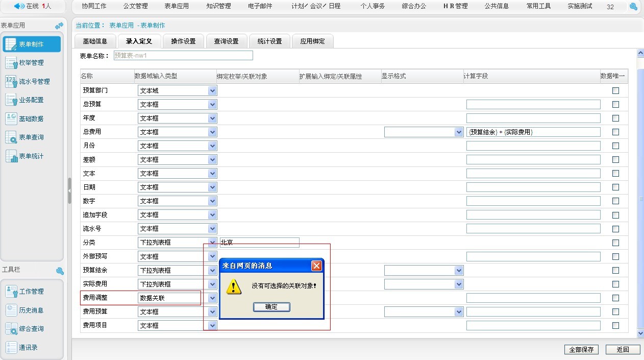Open 枚举管理 in the sidebar

pyautogui.click(x=11, y=63)
